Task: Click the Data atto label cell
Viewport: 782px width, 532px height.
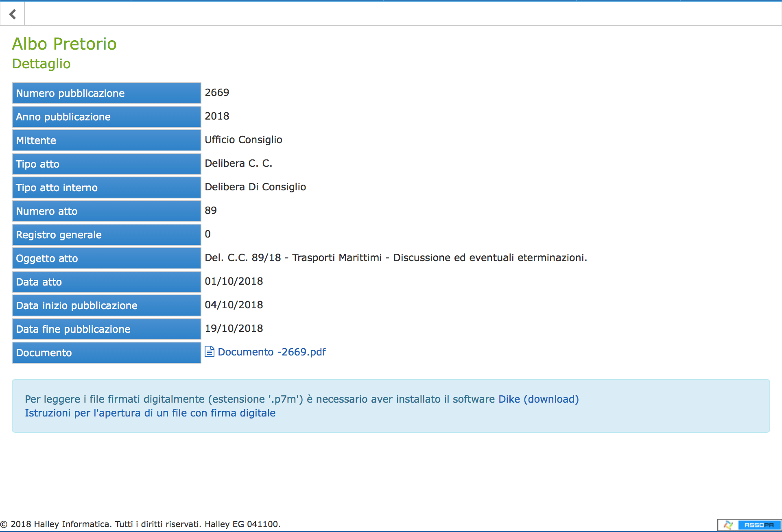Action: click(107, 282)
